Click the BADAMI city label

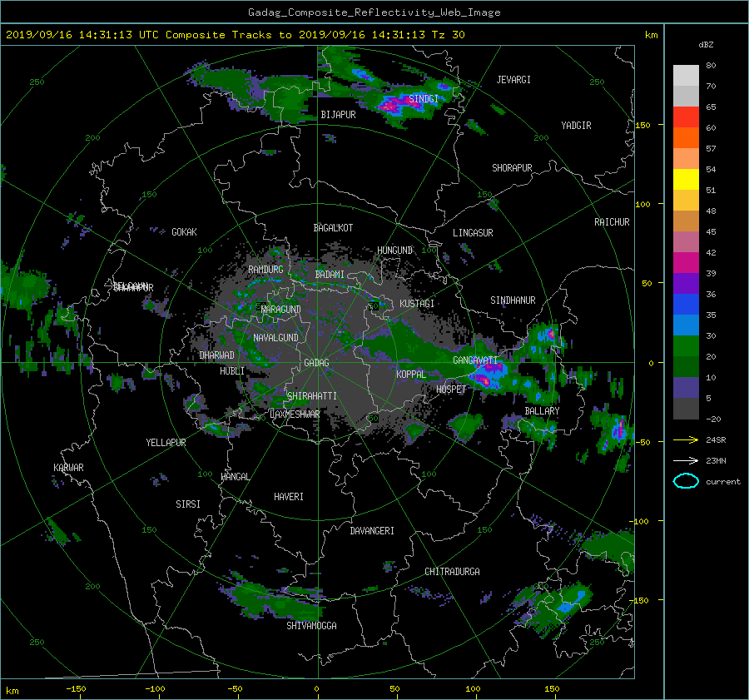click(330, 275)
